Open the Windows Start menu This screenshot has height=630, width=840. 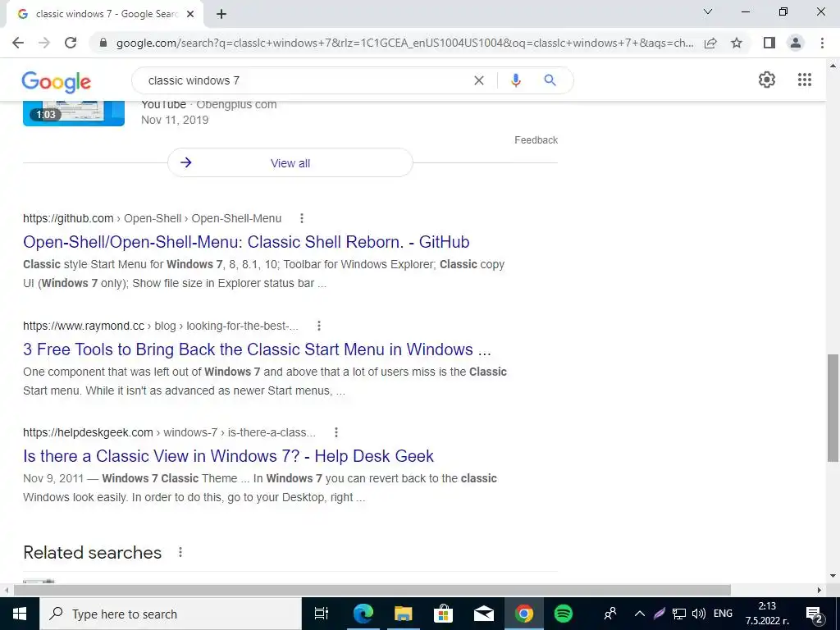tap(20, 614)
